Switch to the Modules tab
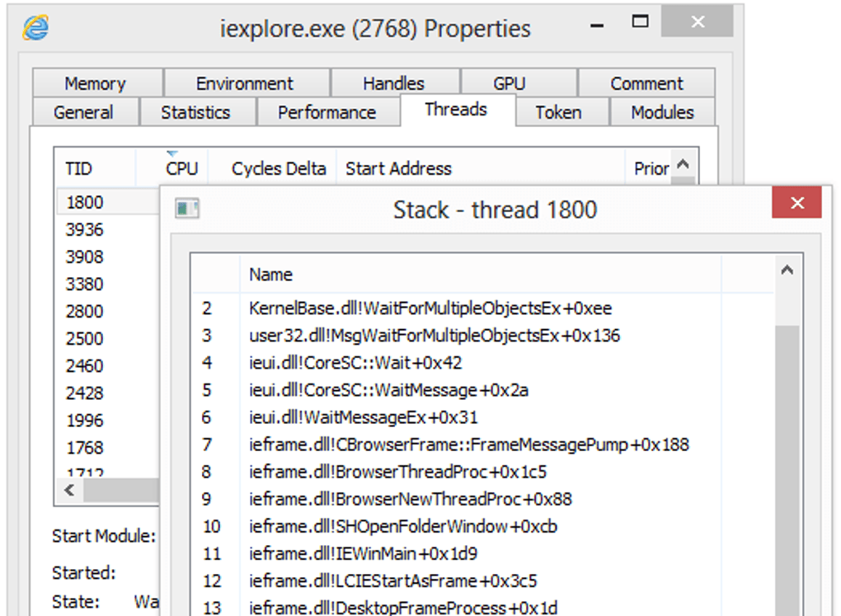 click(662, 112)
